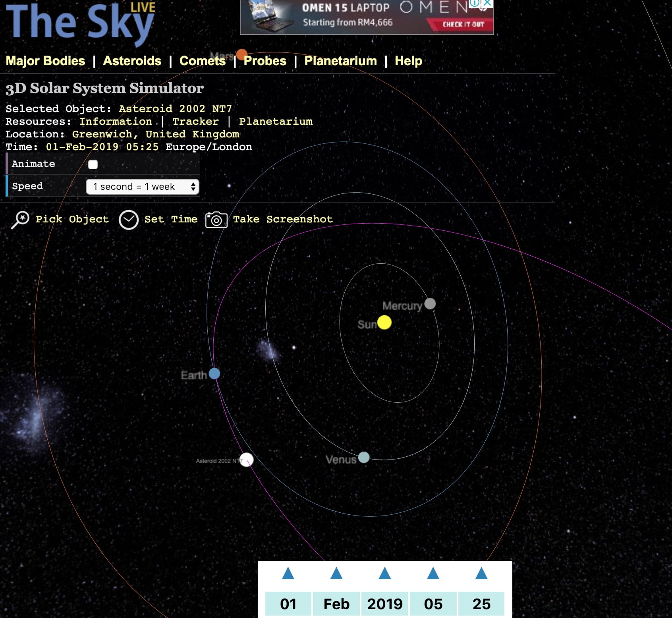Click the hour field showing 05
This screenshot has width=672, height=618.
point(433,604)
